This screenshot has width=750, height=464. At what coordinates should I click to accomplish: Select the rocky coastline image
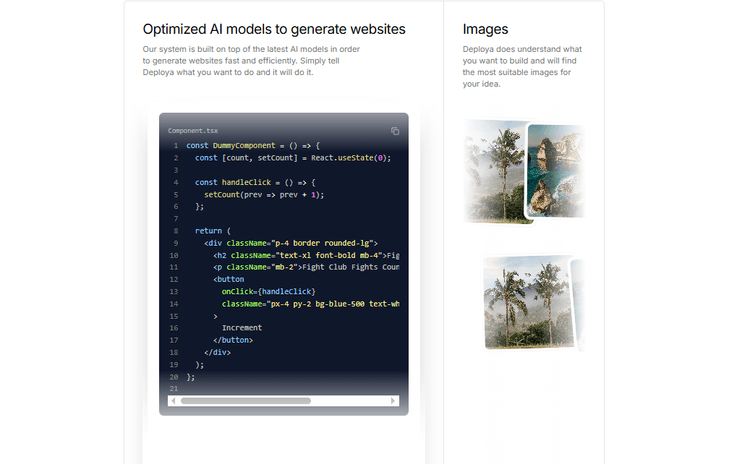554,169
